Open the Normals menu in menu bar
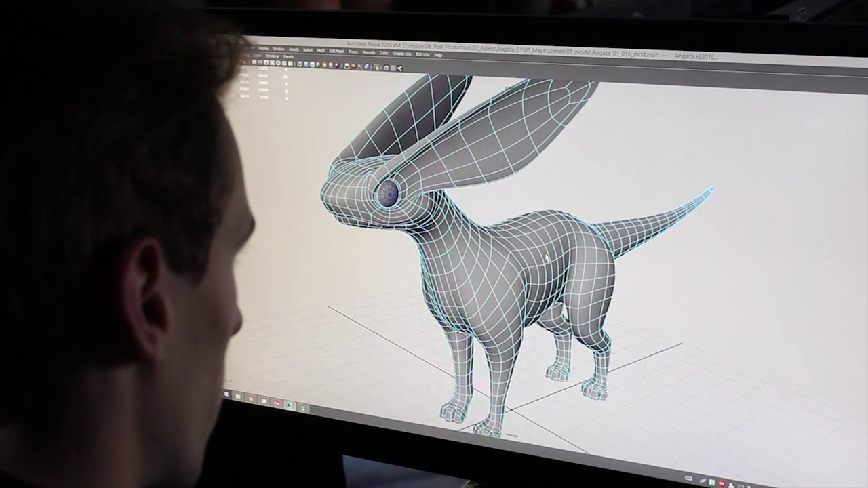This screenshot has height=488, width=868. click(x=369, y=52)
